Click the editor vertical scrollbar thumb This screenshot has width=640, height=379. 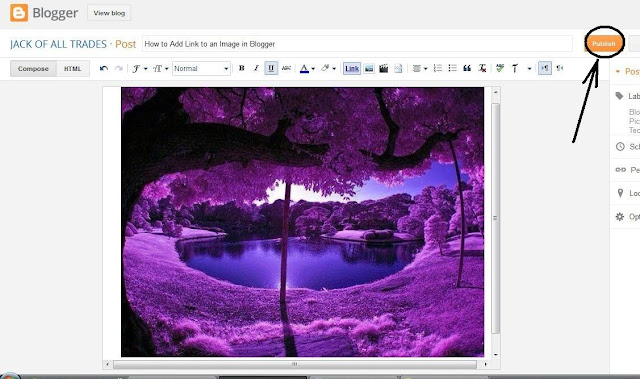coord(495,218)
